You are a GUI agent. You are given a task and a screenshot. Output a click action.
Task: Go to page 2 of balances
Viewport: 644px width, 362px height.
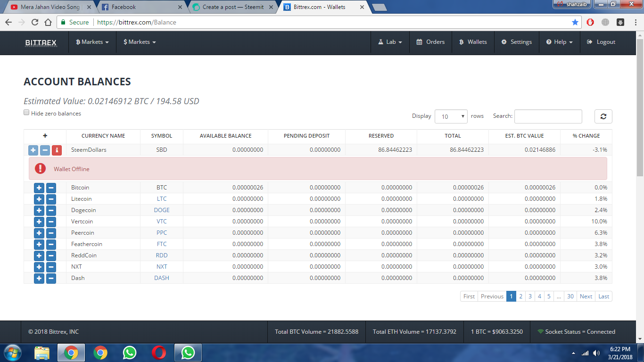[x=521, y=296]
